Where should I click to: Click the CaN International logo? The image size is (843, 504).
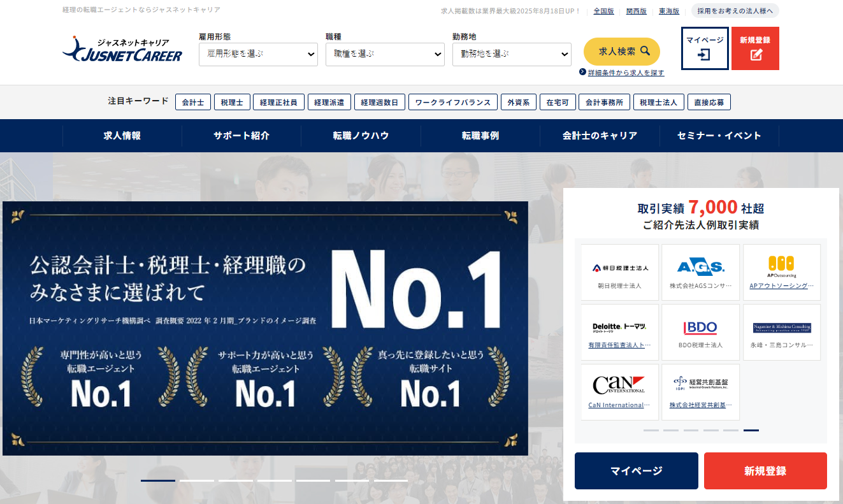tap(619, 385)
